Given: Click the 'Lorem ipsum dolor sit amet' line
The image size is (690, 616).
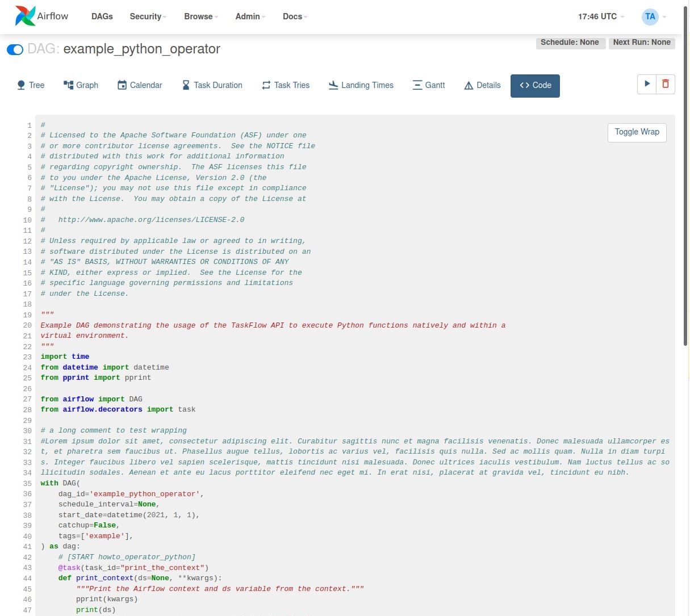Looking at the screenshot, I should (x=355, y=441).
